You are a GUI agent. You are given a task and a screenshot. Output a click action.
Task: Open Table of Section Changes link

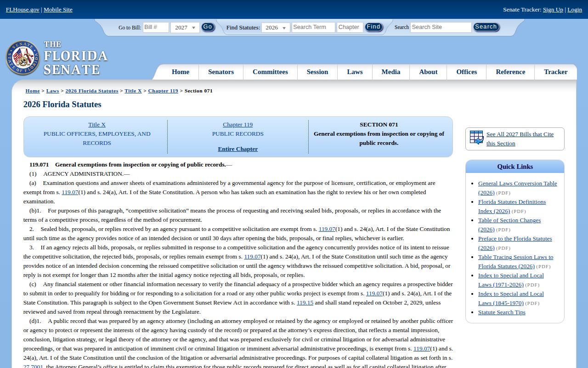(x=509, y=224)
